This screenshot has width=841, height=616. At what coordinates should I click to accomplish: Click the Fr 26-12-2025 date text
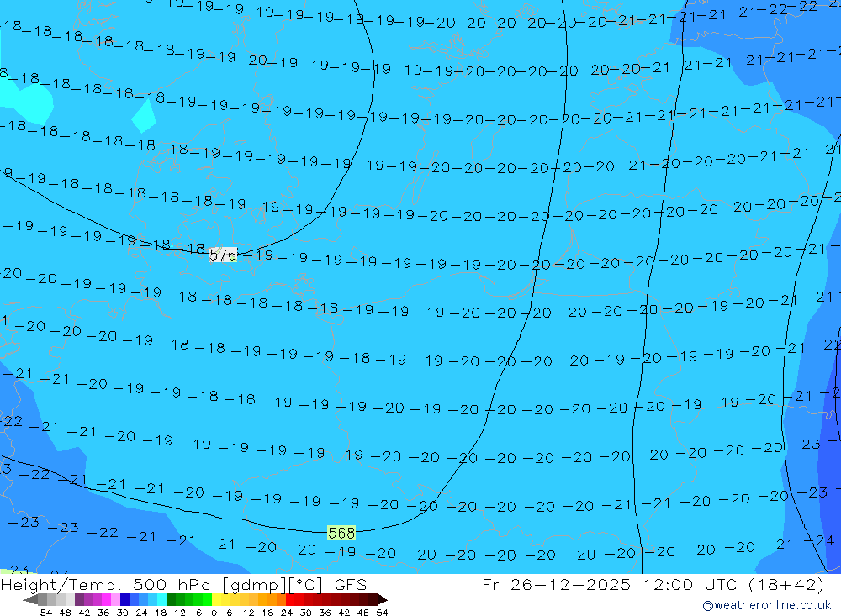tap(557, 584)
